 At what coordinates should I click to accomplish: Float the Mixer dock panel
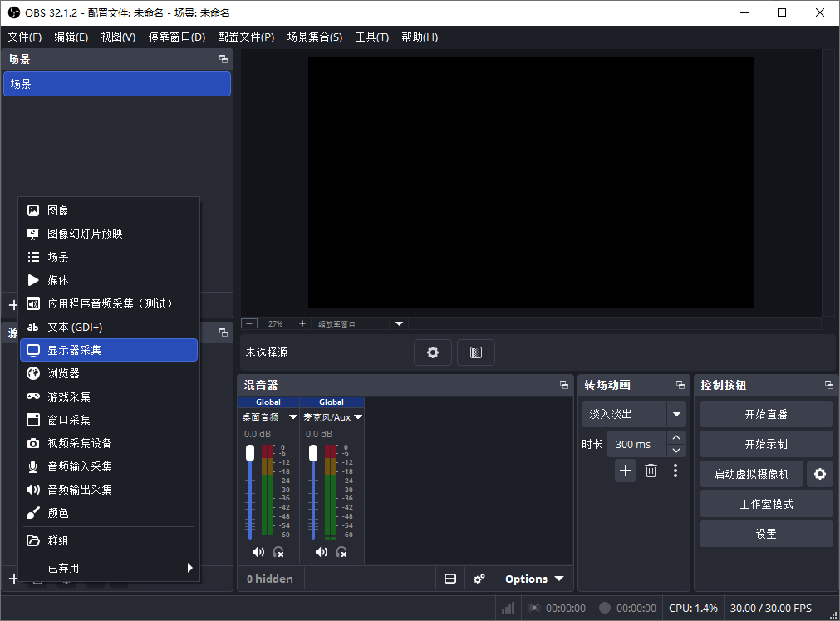coord(564,385)
